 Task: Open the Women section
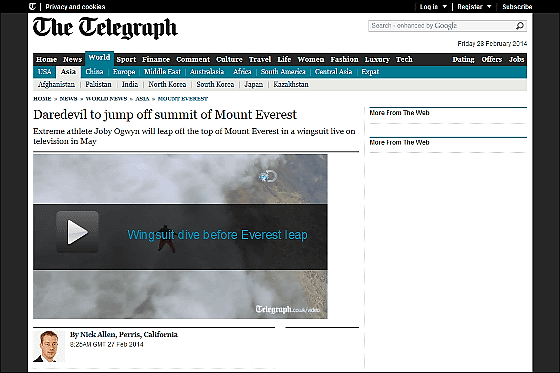coord(311,59)
